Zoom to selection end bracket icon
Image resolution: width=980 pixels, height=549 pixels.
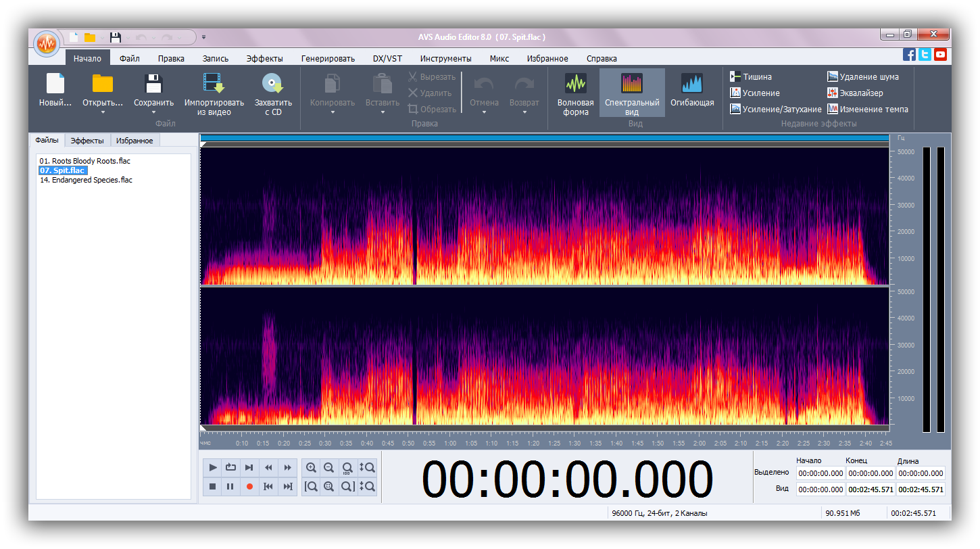tap(347, 486)
